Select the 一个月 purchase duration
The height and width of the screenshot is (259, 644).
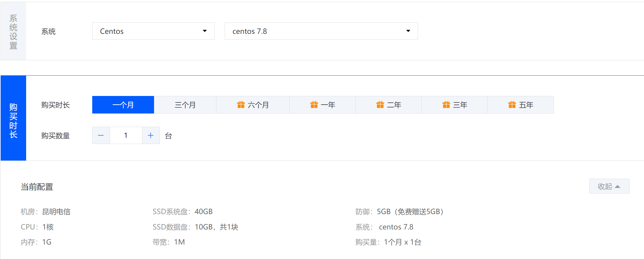point(123,105)
